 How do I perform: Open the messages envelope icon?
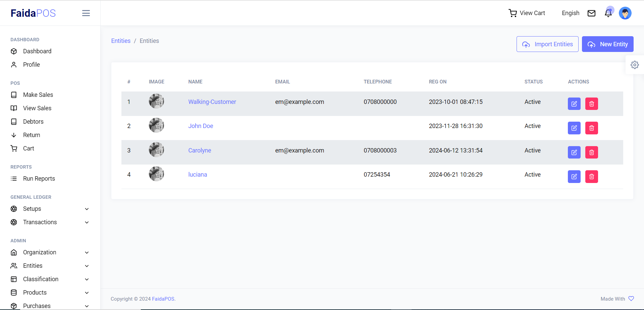pos(591,13)
